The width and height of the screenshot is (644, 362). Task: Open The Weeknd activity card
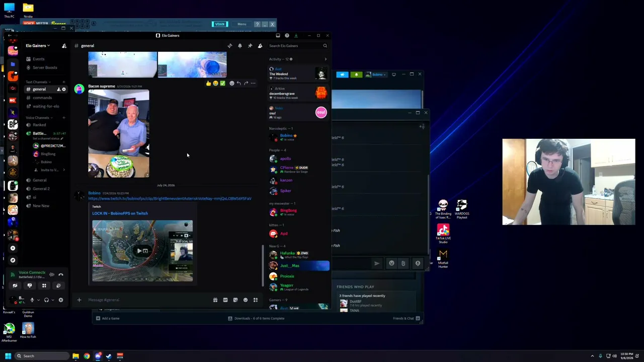[298, 74]
